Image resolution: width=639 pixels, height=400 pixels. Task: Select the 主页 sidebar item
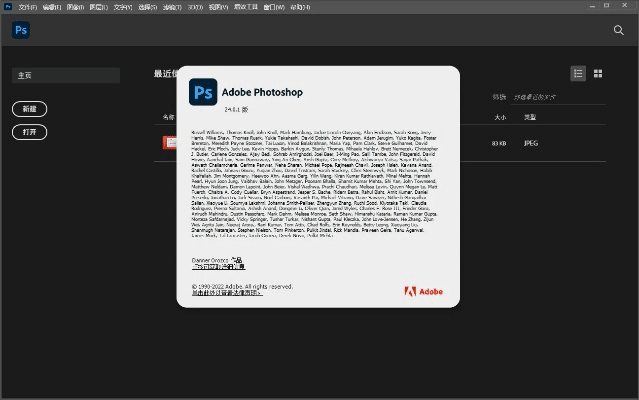point(66,75)
